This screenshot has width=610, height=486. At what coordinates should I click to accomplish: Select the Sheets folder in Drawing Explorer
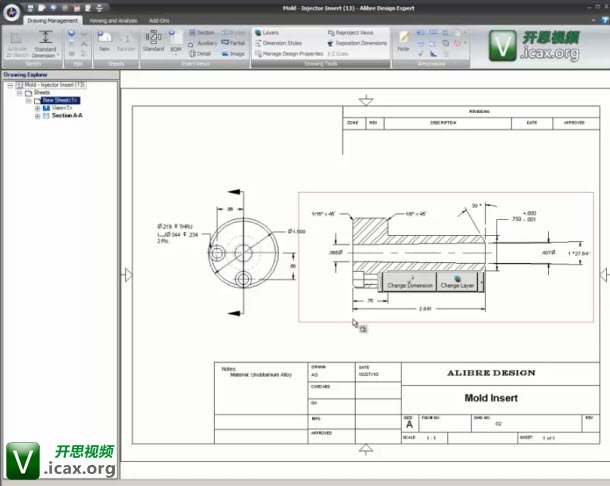click(42, 93)
